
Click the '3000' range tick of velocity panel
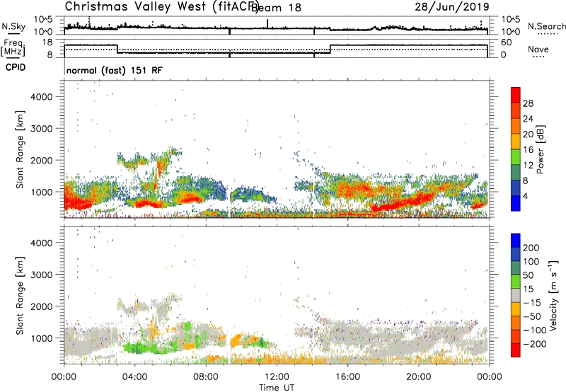(41, 275)
